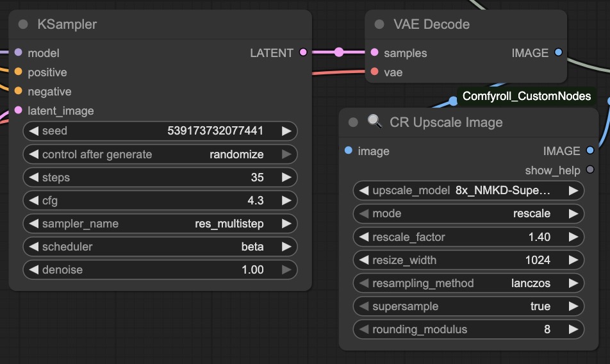Click the magnifier icon on CR Upscale Image
This screenshot has width=610, height=364.
(375, 121)
